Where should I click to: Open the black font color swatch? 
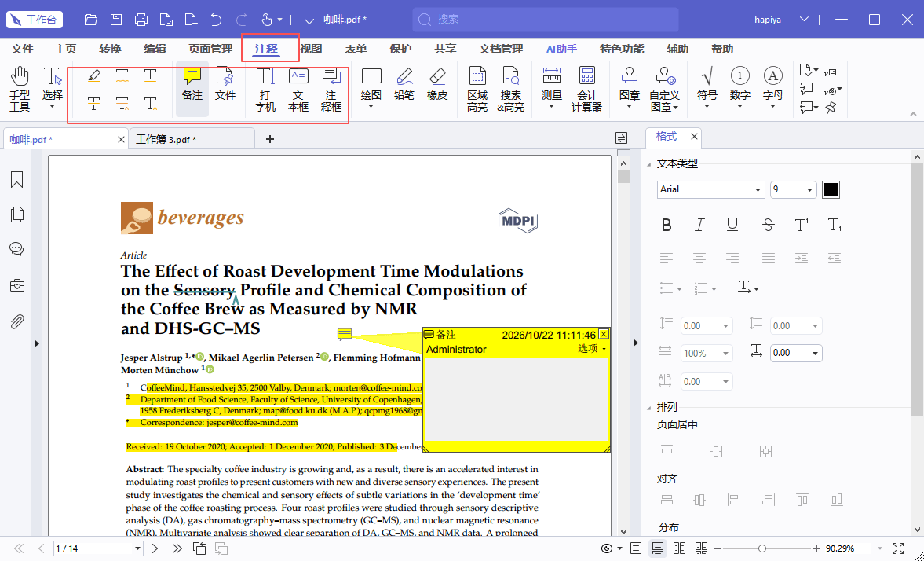tap(831, 189)
